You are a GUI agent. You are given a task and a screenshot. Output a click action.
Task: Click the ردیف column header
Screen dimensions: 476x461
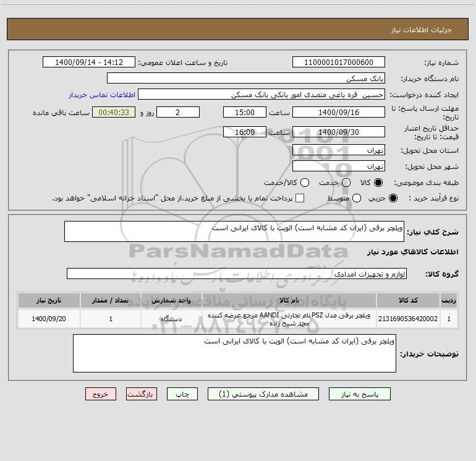click(x=449, y=300)
